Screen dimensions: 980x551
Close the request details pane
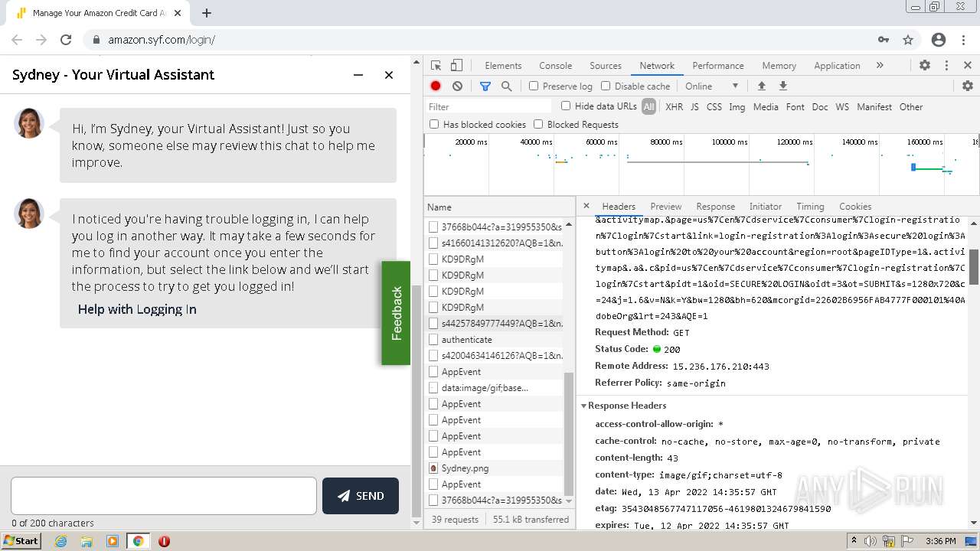[586, 206]
